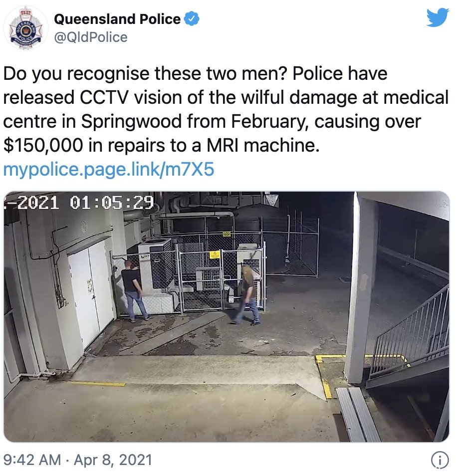Visit the @QldPolice handle
Screen dimensions: 456x476
click(x=90, y=37)
